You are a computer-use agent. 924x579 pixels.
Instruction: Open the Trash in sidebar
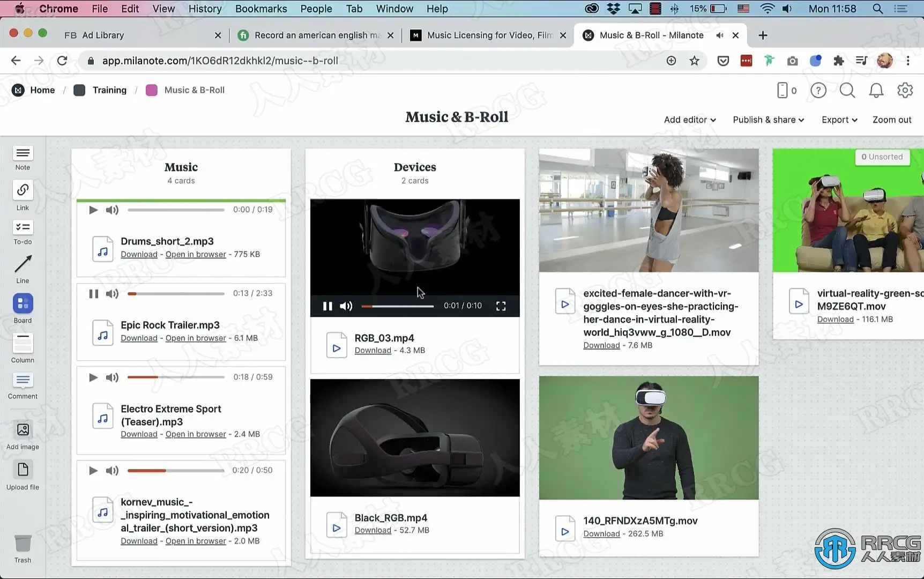tap(23, 549)
